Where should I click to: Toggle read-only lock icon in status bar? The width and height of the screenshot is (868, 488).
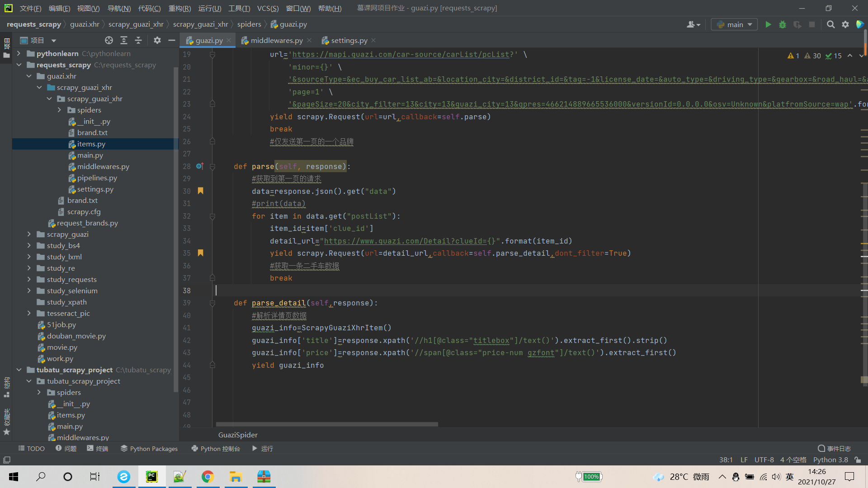(858, 460)
